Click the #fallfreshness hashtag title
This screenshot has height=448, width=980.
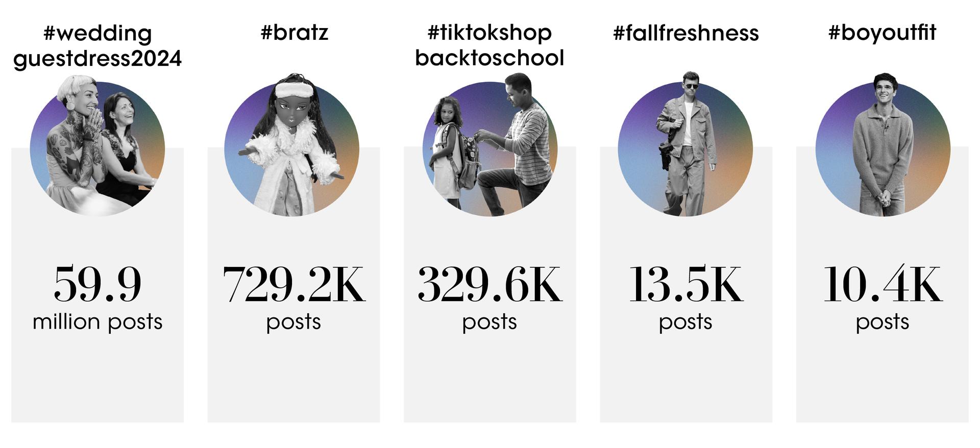(685, 33)
